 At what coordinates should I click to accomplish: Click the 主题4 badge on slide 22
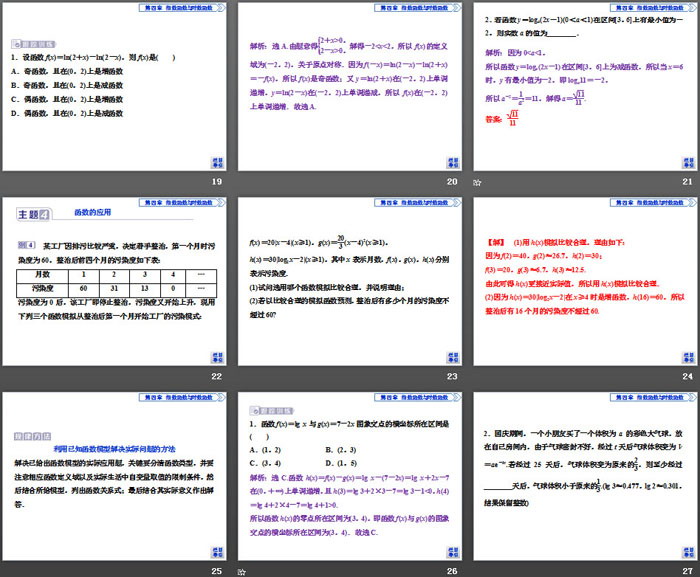[x=32, y=214]
